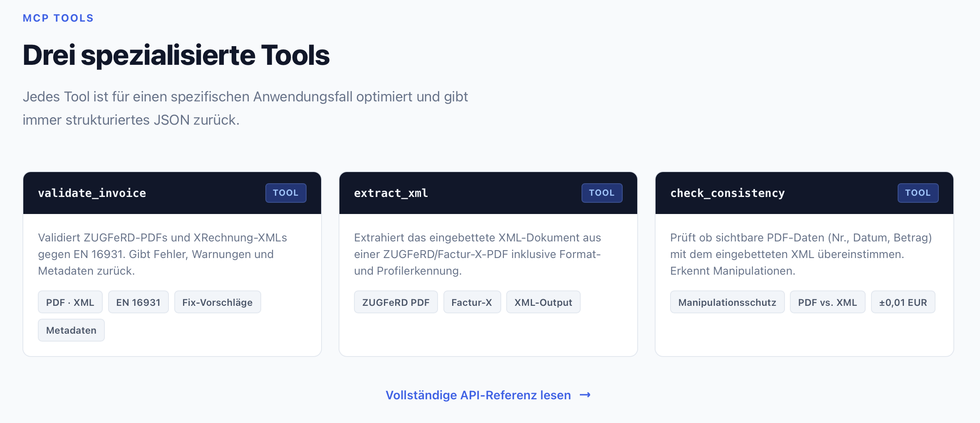Toggle the EN 16931 chip

138,302
